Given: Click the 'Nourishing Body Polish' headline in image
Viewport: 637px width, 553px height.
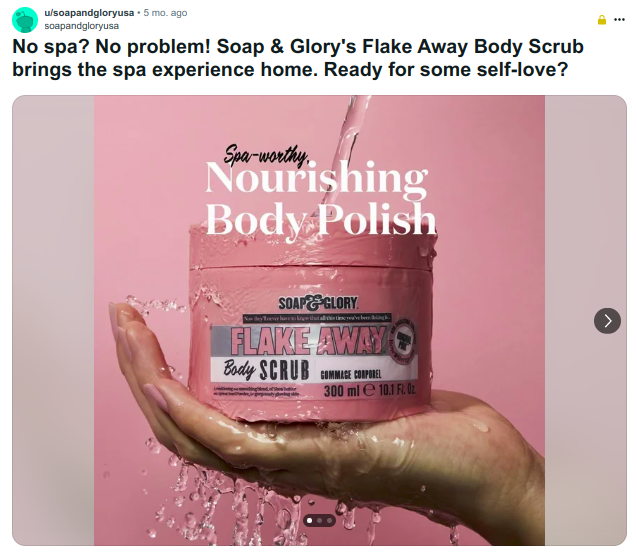Looking at the screenshot, I should pos(321,198).
